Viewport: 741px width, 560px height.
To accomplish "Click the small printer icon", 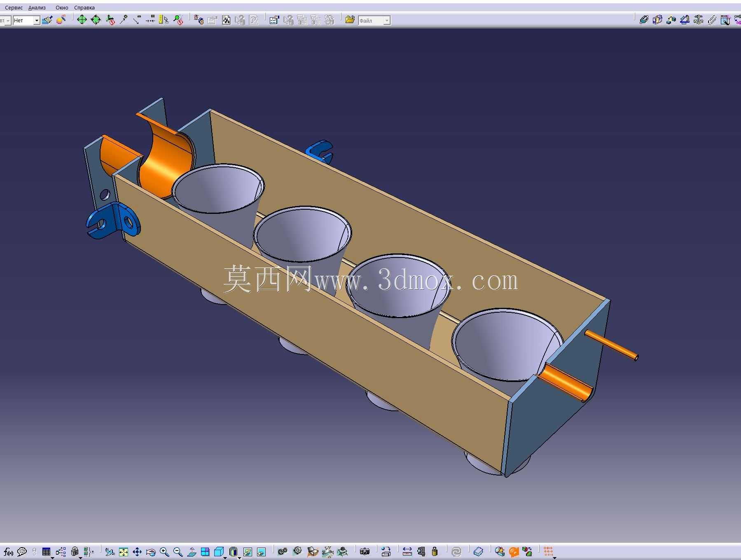I will (386, 551).
